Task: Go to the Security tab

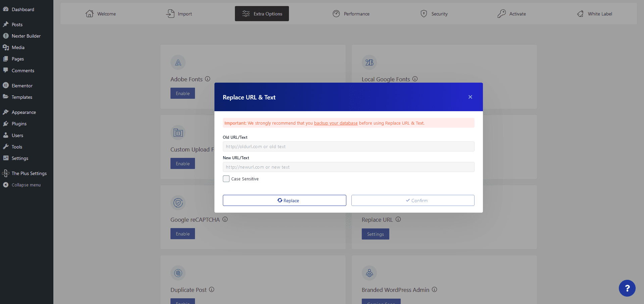Action: point(434,14)
